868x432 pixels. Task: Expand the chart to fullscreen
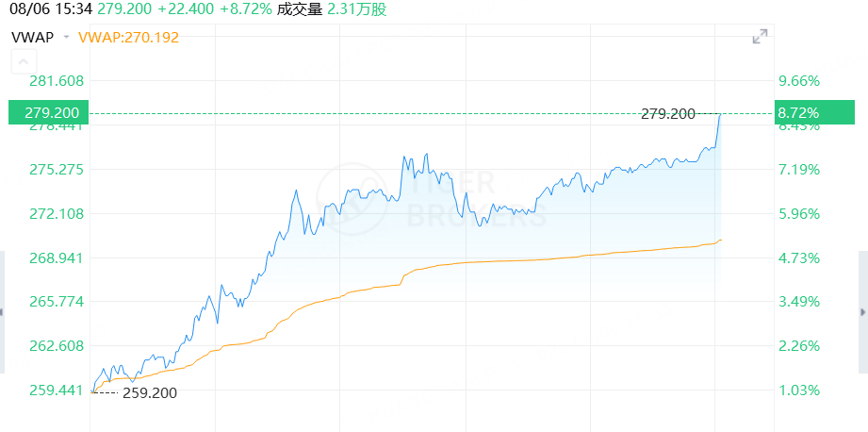pyautogui.click(x=760, y=37)
